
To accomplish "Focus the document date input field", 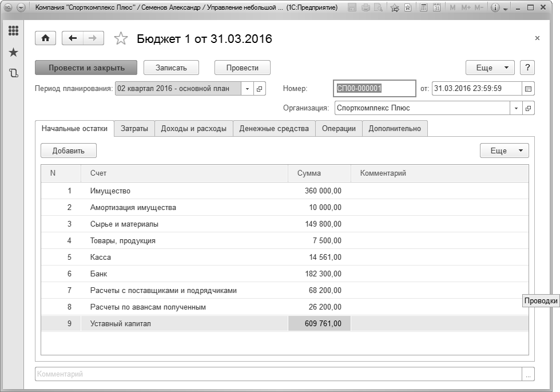I will pyautogui.click(x=477, y=89).
